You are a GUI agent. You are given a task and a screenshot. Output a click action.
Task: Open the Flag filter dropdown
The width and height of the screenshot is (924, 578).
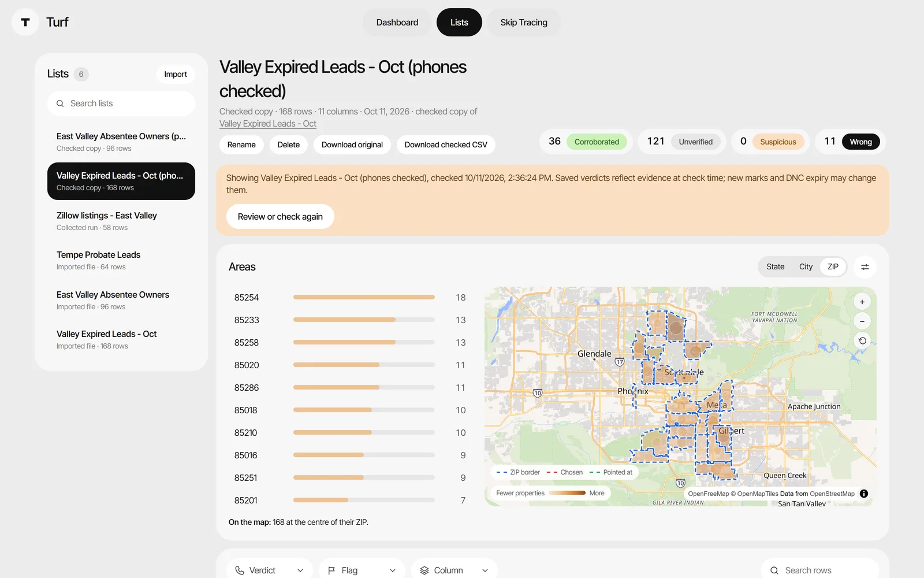(x=362, y=570)
